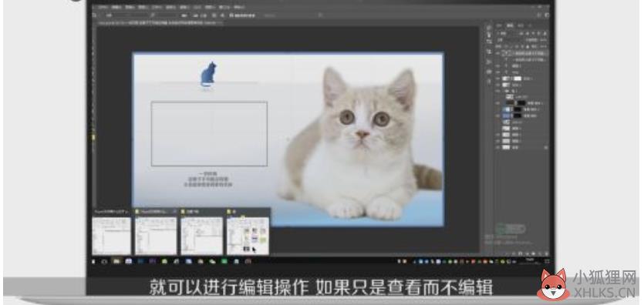Image resolution: width=644 pixels, height=305 pixels.
Task: Switch to the highlighted Layers tab
Action: coord(510,25)
